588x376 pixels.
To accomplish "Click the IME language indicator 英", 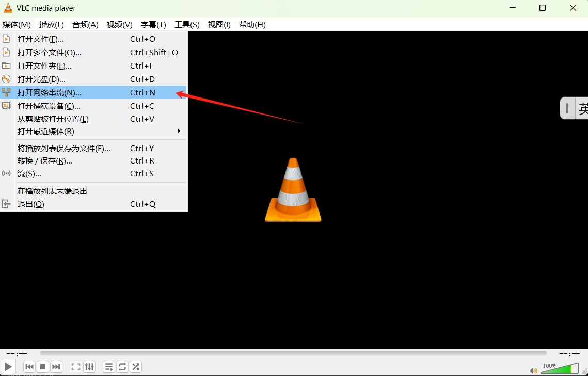I will coord(583,109).
